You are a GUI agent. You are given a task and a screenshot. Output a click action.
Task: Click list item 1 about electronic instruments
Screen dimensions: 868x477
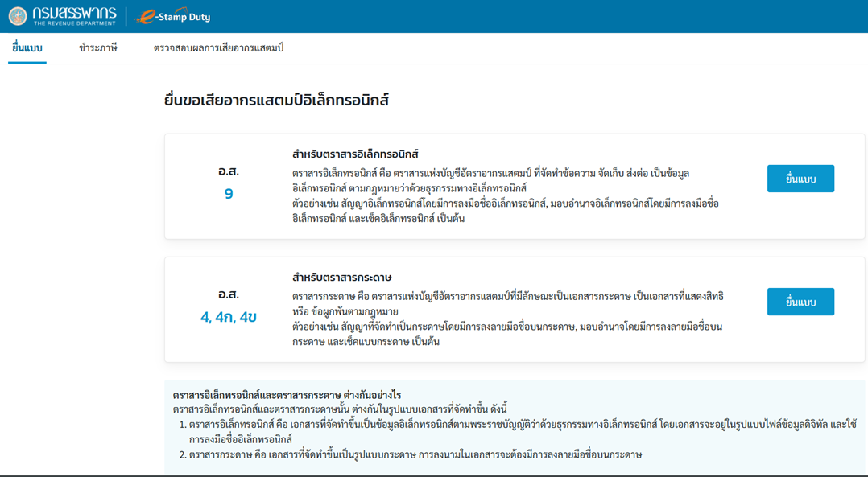pos(515,432)
